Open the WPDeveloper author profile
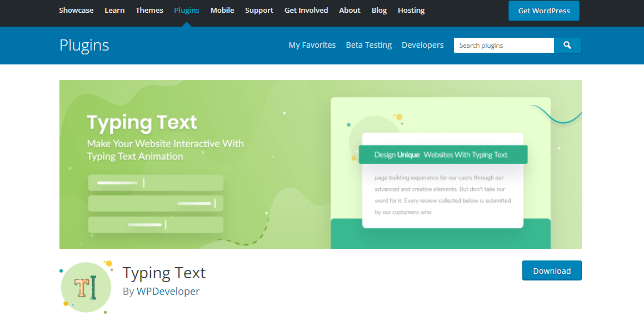The height and width of the screenshot is (321, 644). pos(168,291)
